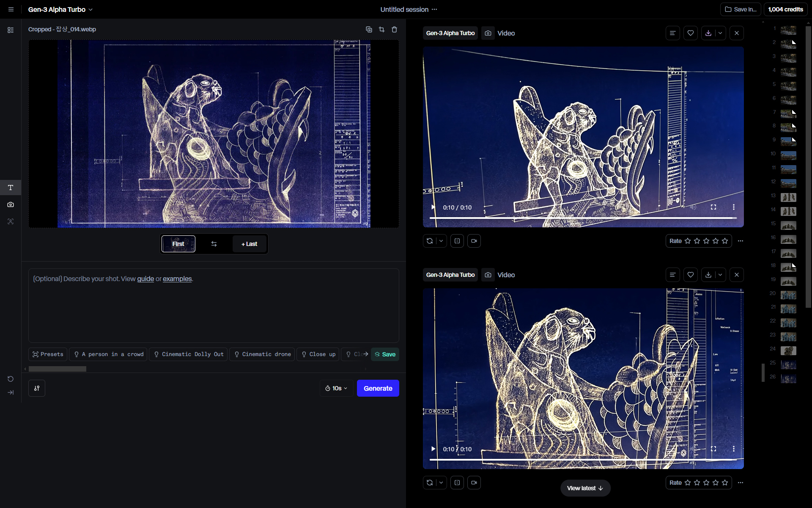Rate the first video five stars
This screenshot has height=508, width=812.
(x=725, y=241)
